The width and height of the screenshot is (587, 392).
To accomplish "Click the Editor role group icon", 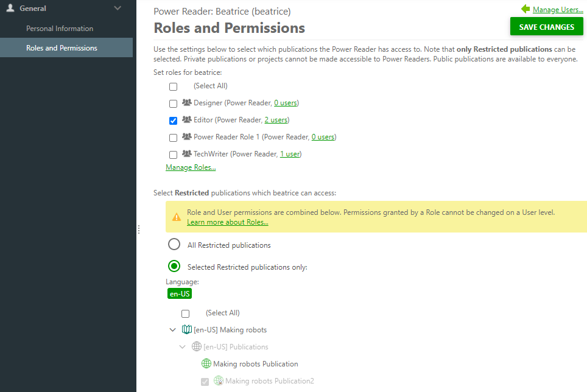I will pyautogui.click(x=186, y=121).
